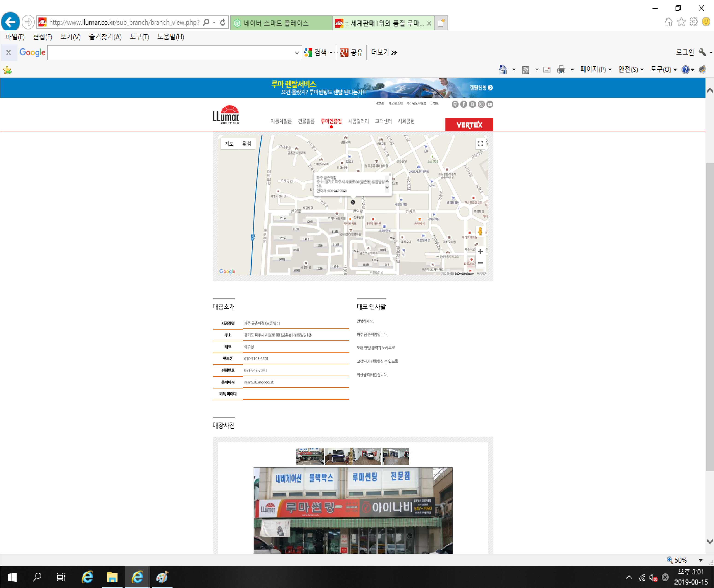Click the Google toolbar wrench icon

tap(702, 52)
